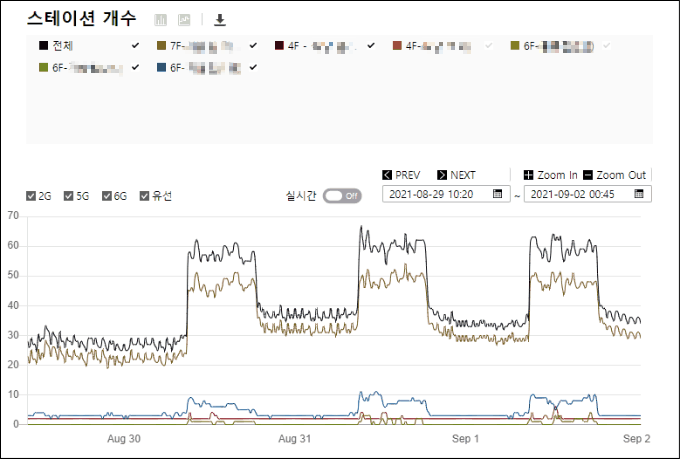Click the black 전체 color swatch
The image size is (680, 459).
tap(43, 45)
